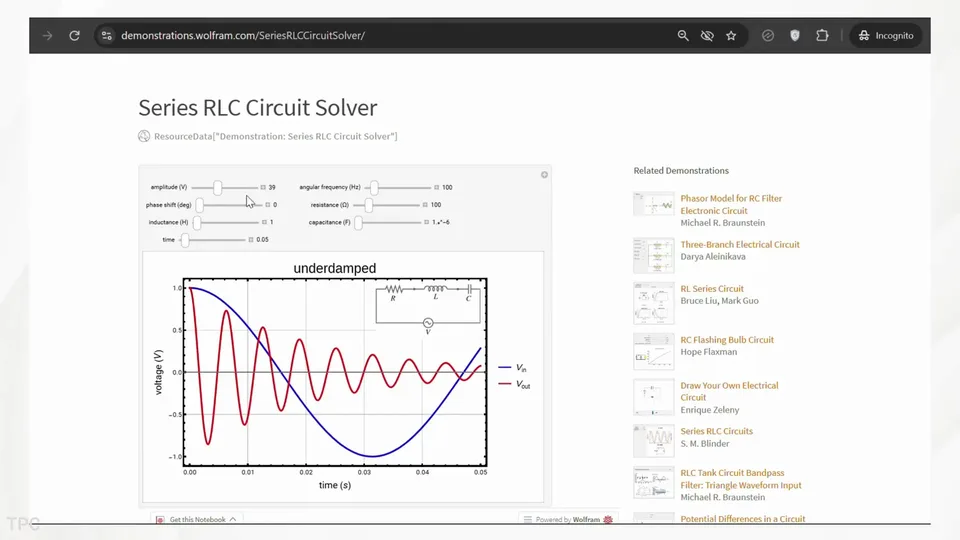The height and width of the screenshot is (540, 960).
Task: Open RC Flashing Bulb Circuit link
Action: 727,340
